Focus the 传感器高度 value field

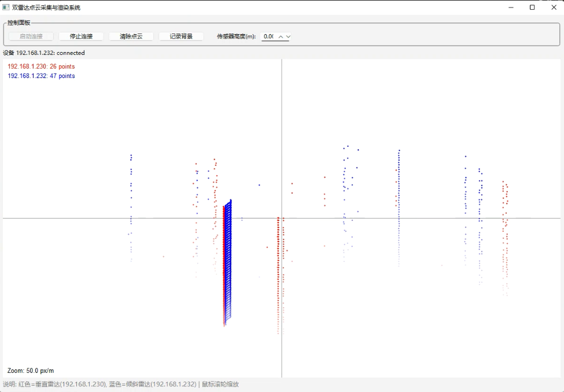click(x=268, y=36)
